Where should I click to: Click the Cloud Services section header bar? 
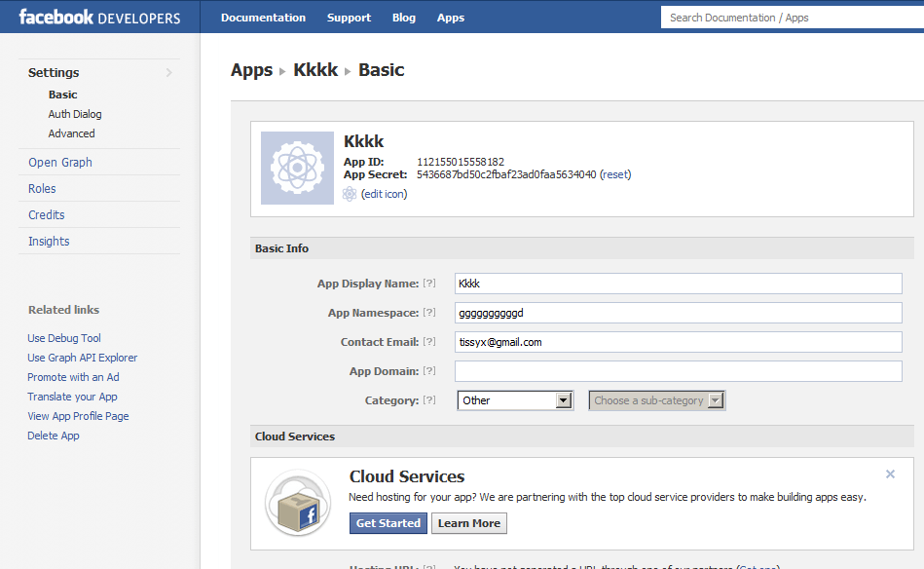[582, 436]
